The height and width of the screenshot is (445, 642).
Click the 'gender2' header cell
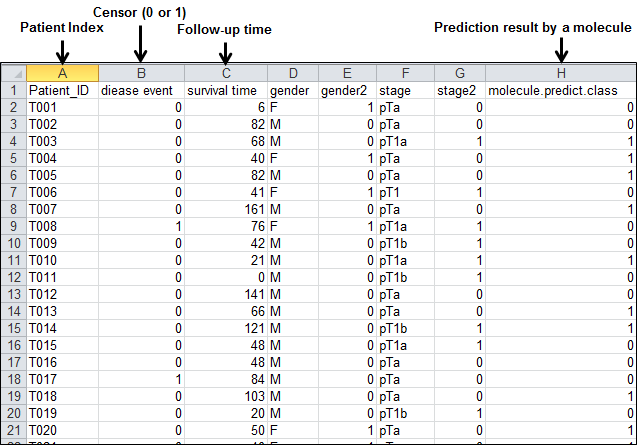(x=347, y=90)
